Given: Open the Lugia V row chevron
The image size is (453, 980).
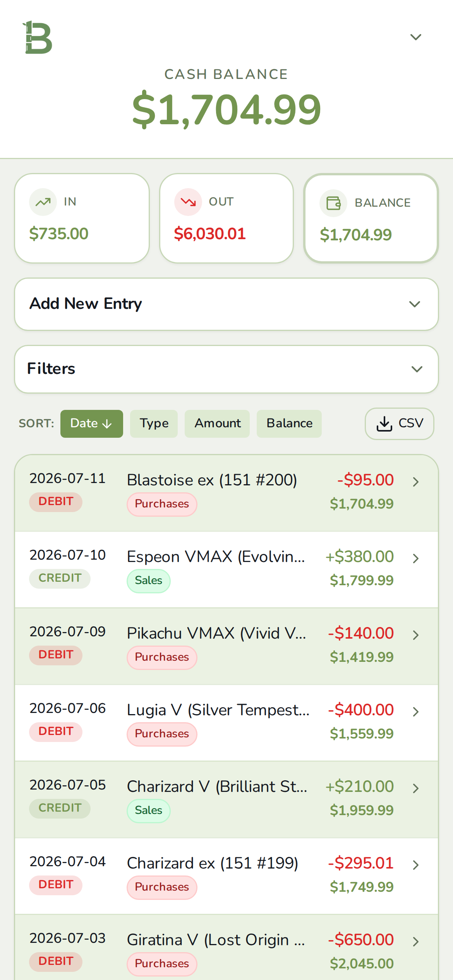Looking at the screenshot, I should tap(416, 712).
